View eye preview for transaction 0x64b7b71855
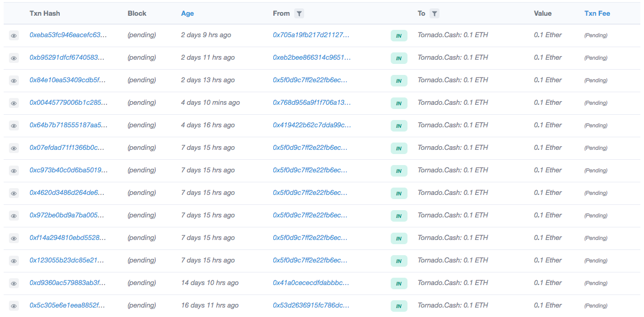Viewport: 644px width, 317px height. pos(14,126)
